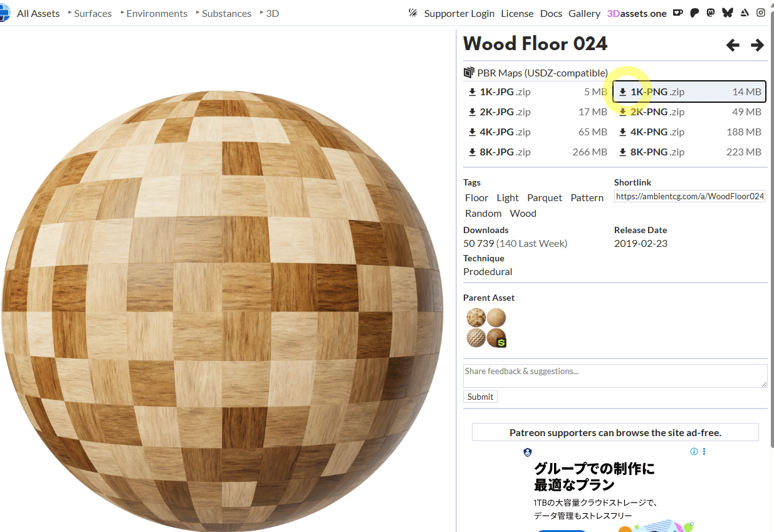Image resolution: width=774 pixels, height=532 pixels.
Task: Download the 4K-JPG zip
Action: pos(537,132)
